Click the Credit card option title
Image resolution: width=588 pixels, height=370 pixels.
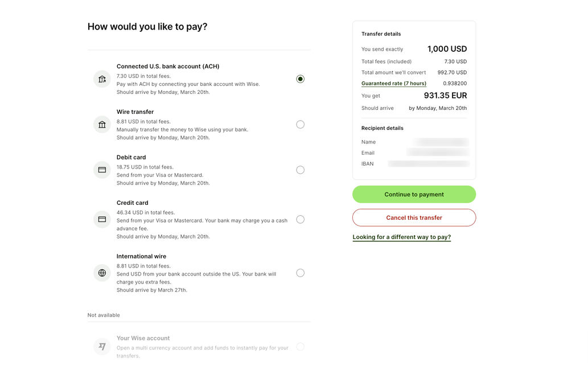coord(132,203)
